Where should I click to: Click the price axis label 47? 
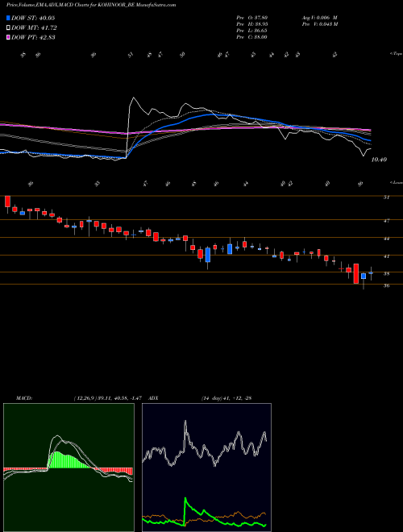386,221
